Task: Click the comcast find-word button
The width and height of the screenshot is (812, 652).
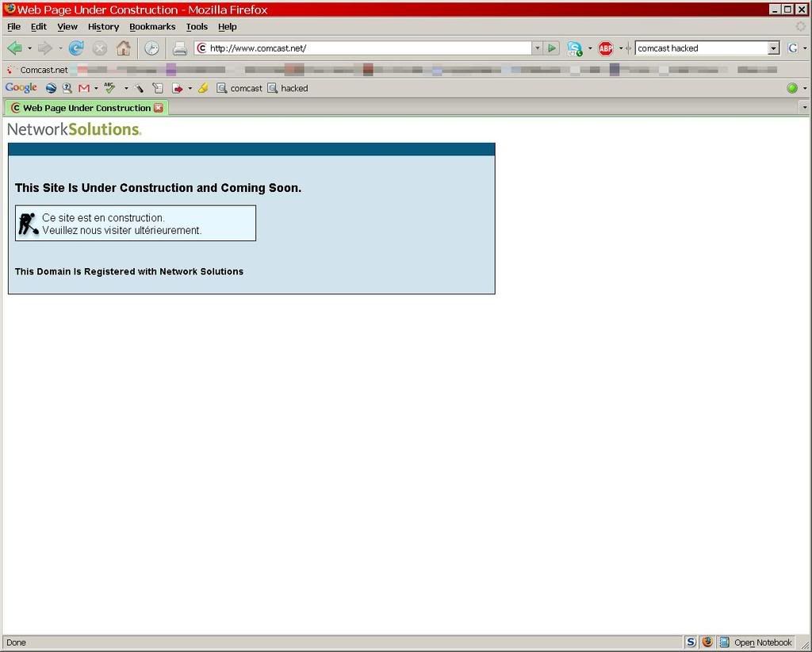Action: pyautogui.click(x=239, y=89)
